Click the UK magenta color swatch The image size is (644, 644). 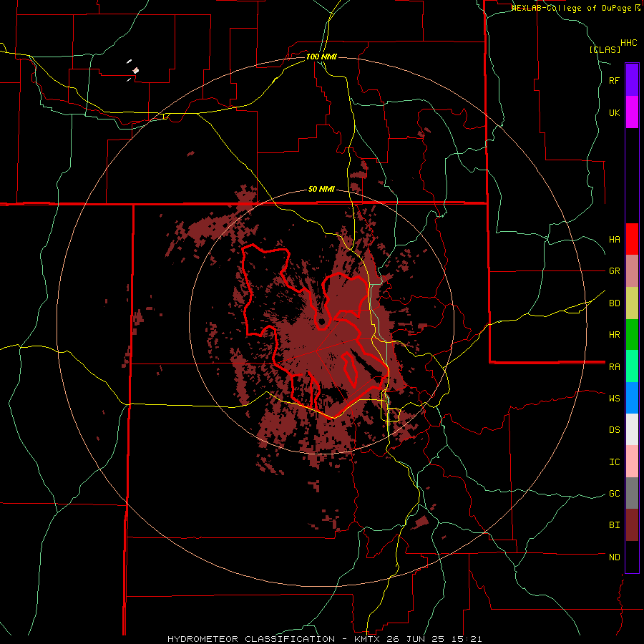click(632, 112)
